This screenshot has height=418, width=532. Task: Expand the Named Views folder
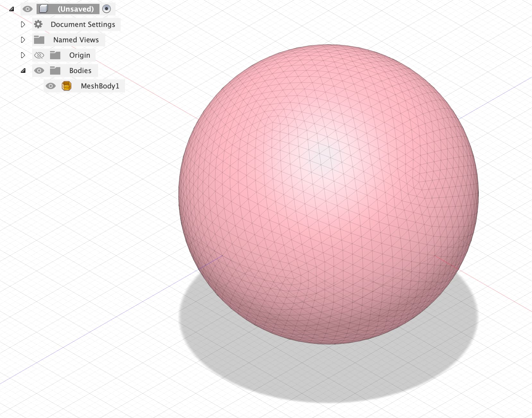tap(23, 40)
